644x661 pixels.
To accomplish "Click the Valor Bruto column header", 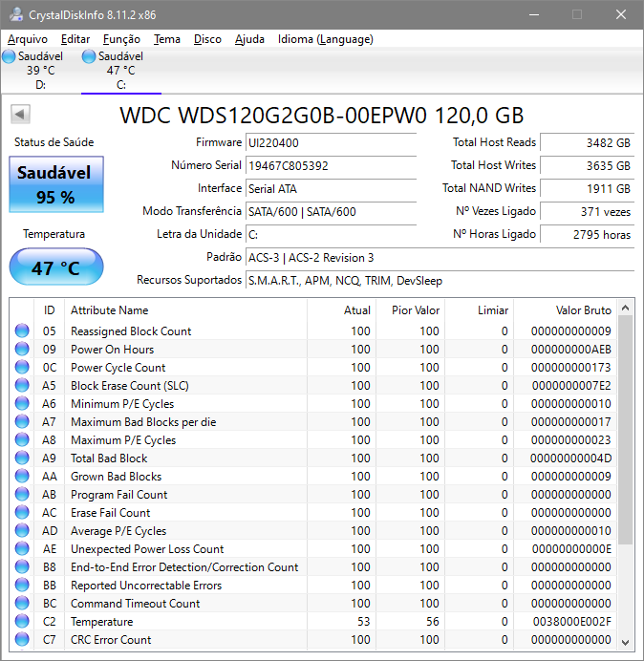I will point(565,310).
